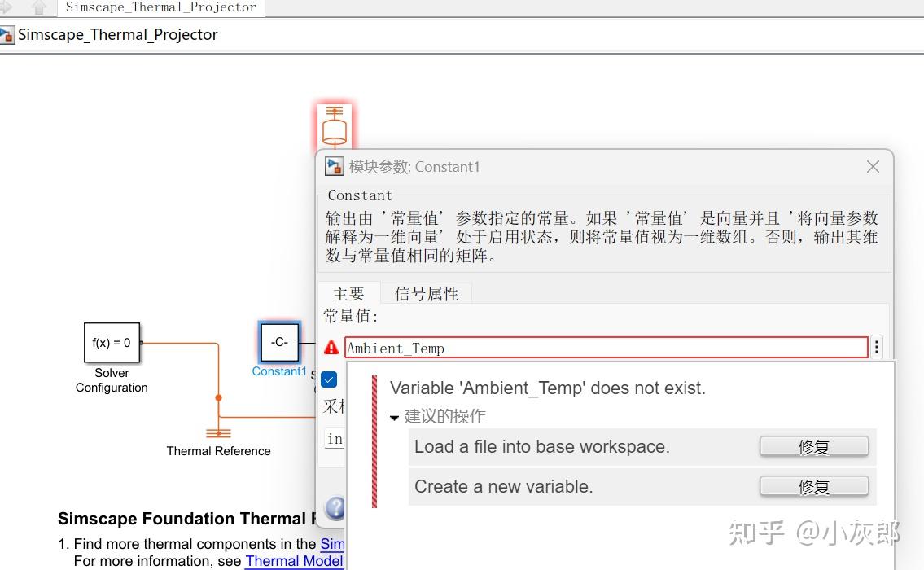Click the Simscape_Thermal_Projector model icon in breadcrumb
Viewport: 924px width, 570px height.
(8, 34)
